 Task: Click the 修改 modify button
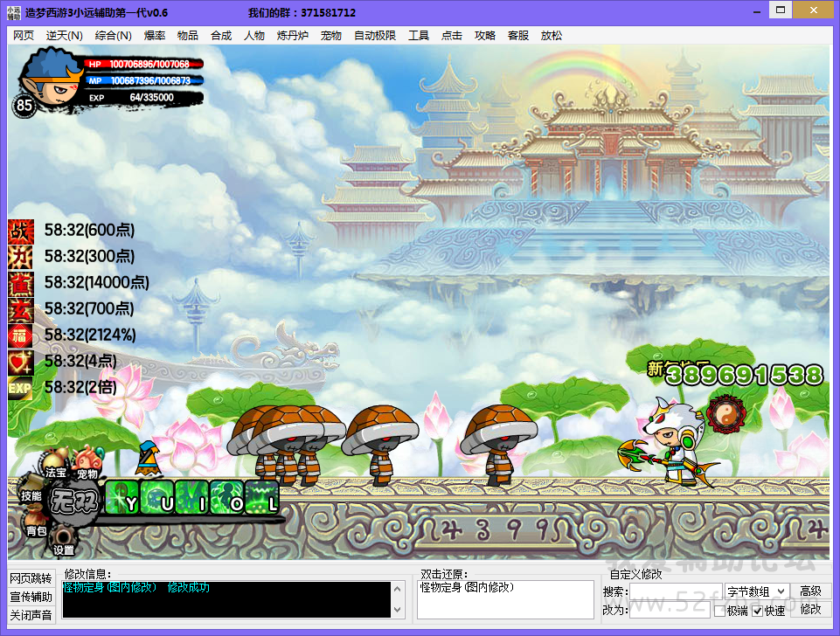pos(810,609)
